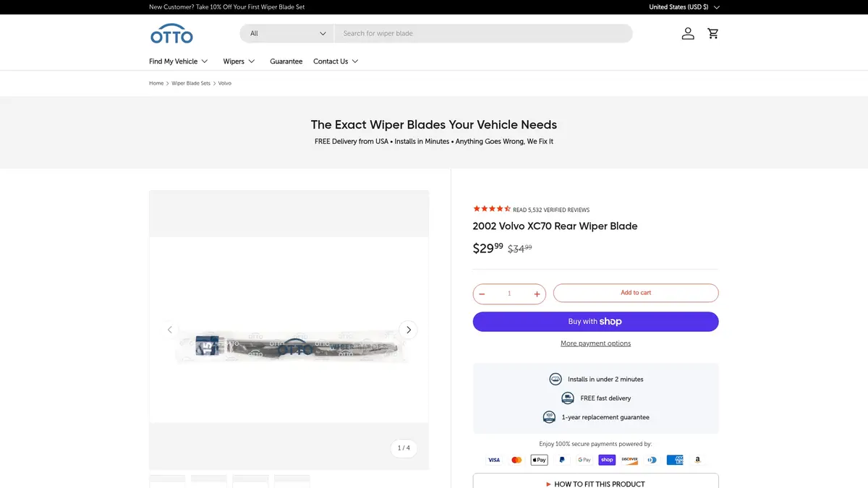Go to next product image arrow
Screen dimensions: 868x488
[408, 330]
